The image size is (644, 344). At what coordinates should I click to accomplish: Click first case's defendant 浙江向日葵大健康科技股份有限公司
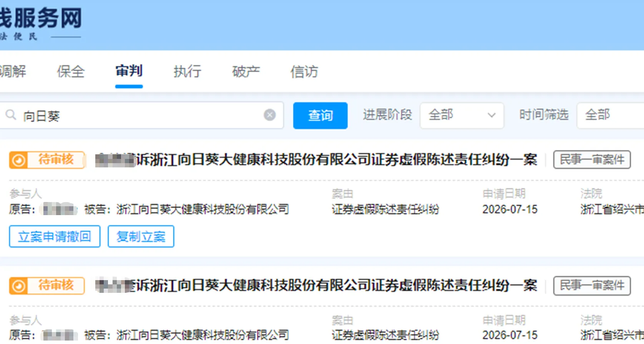point(202,209)
